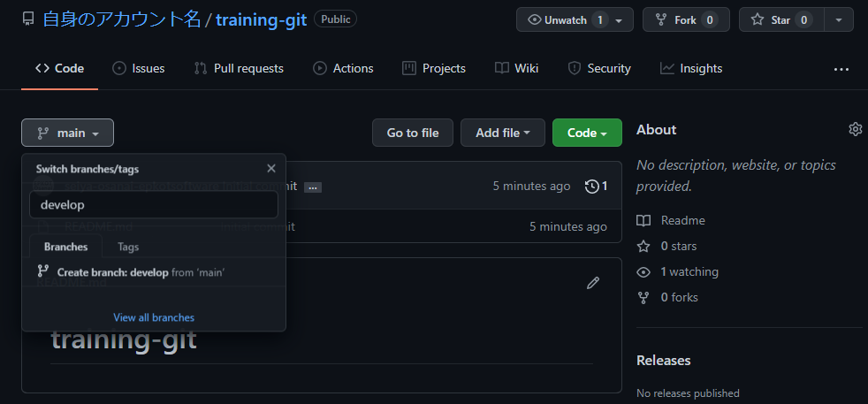Image resolution: width=868 pixels, height=404 pixels.
Task: Fork this repository
Action: (686, 20)
